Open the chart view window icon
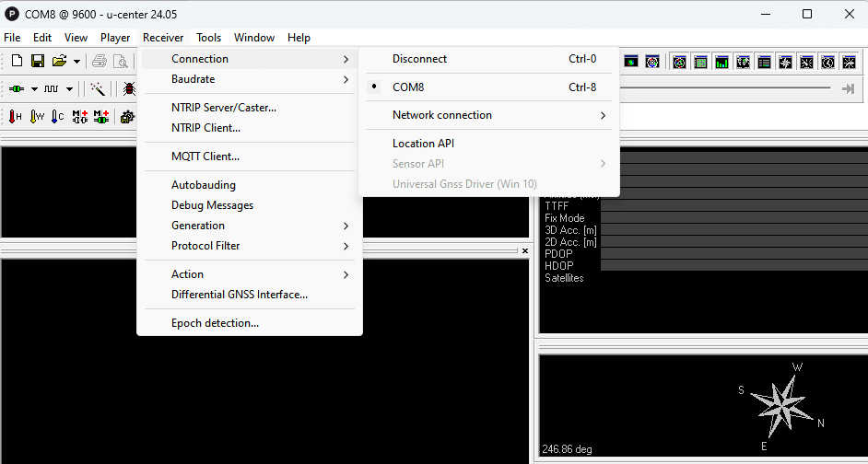 [631, 62]
